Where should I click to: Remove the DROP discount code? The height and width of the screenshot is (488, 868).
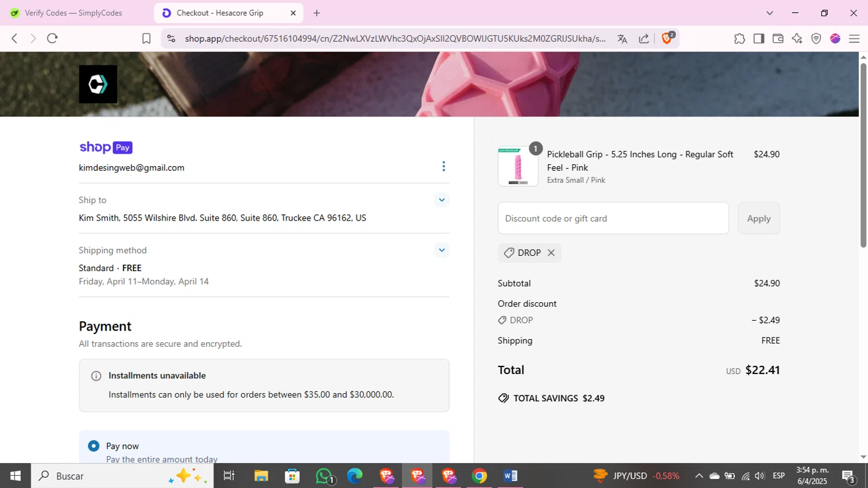(x=551, y=253)
